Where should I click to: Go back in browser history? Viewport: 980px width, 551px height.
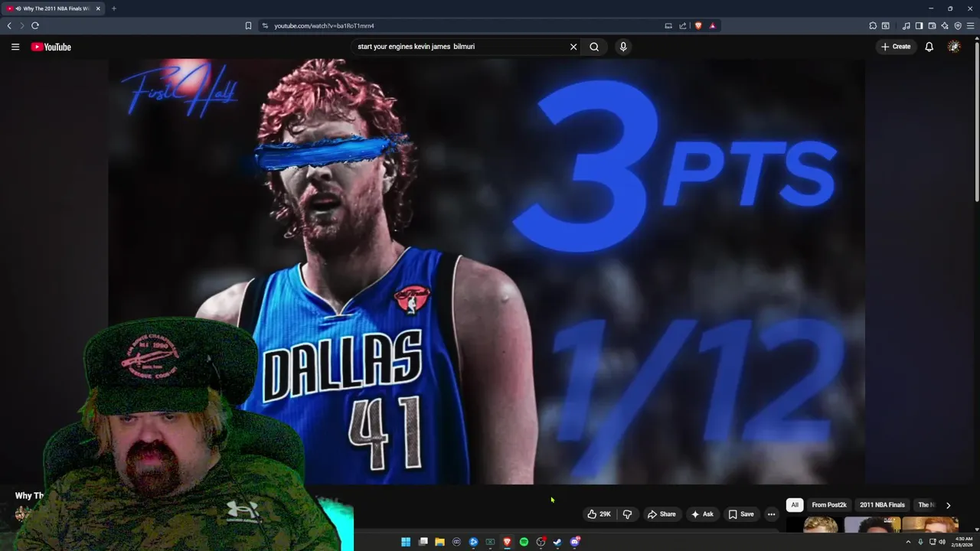click(x=9, y=25)
